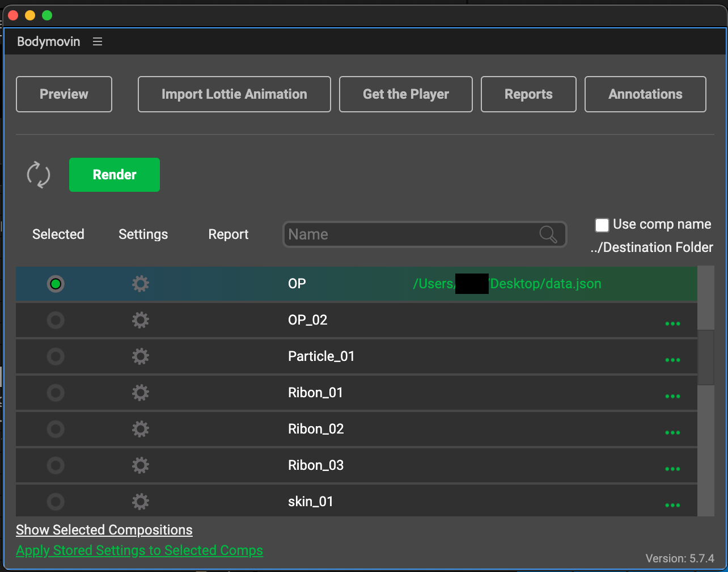This screenshot has width=728, height=572.
Task: Select the Ribon_03 composition radio button
Action: [56, 465]
